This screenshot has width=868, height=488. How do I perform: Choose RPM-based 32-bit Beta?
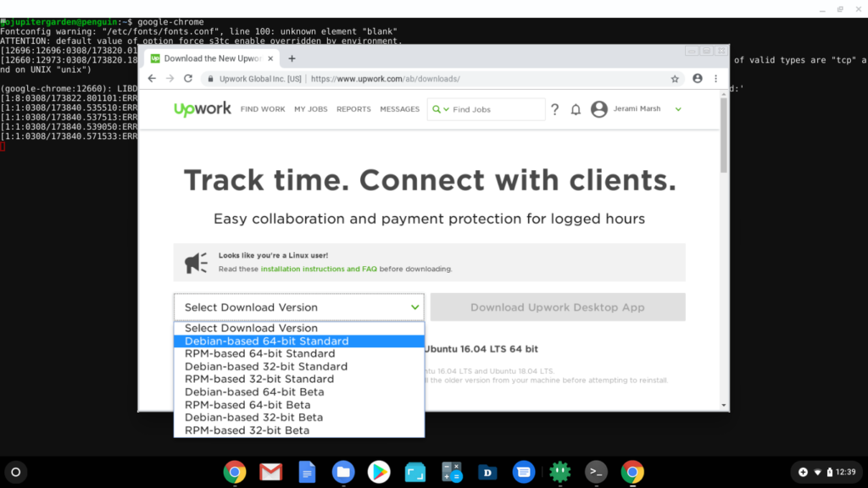pyautogui.click(x=299, y=430)
